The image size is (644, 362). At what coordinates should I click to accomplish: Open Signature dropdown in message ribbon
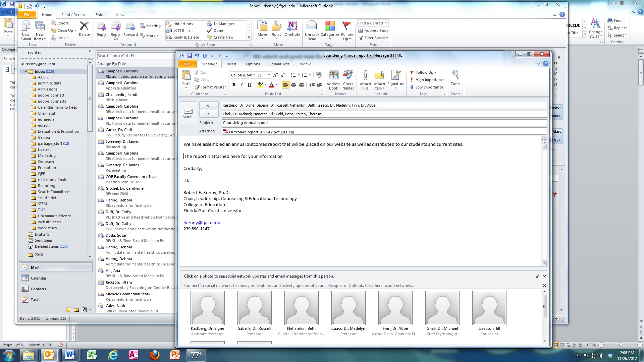pos(396,80)
